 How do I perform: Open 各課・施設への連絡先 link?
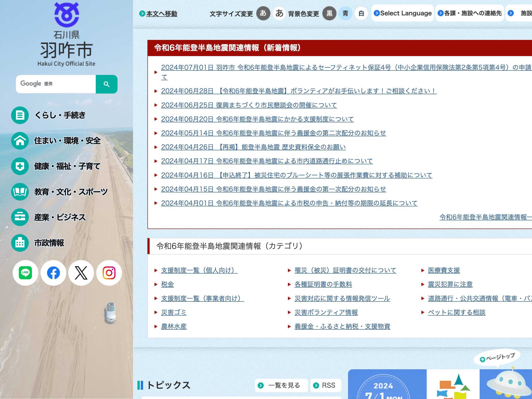[x=470, y=13]
